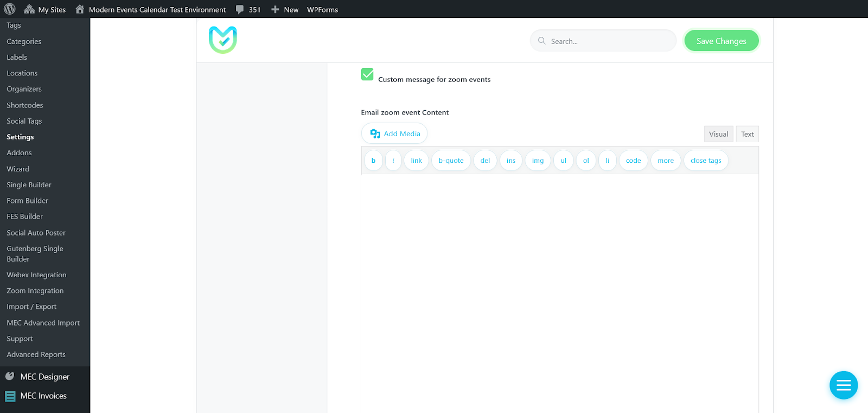Image resolution: width=868 pixels, height=413 pixels.
Task: Click the Save Changes button
Action: pos(722,41)
